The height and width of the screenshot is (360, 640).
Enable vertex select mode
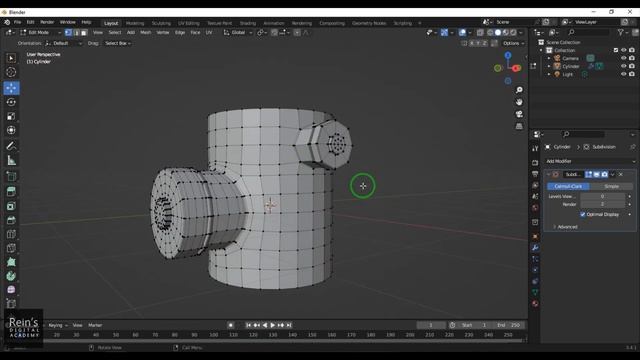point(68,33)
